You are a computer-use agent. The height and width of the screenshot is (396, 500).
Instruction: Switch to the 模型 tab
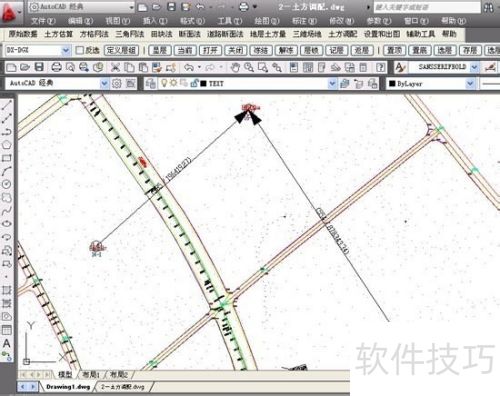[x=65, y=374]
